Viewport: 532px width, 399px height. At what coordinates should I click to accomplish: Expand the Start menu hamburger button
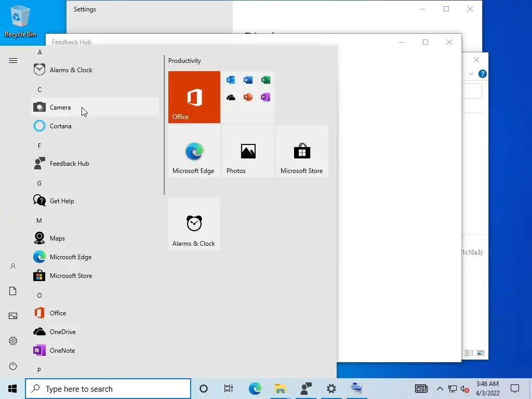[13, 61]
